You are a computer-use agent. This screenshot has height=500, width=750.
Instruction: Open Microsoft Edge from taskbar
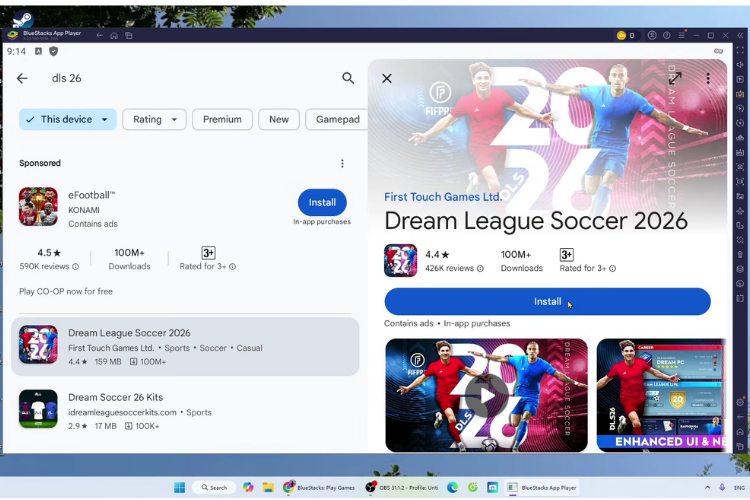452,488
